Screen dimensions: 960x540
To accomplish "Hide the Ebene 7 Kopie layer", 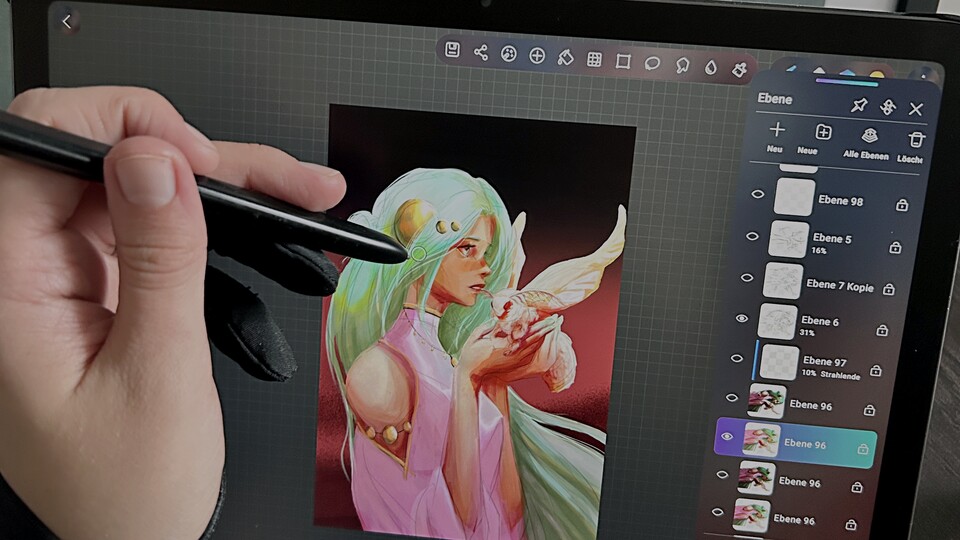I will (747, 277).
